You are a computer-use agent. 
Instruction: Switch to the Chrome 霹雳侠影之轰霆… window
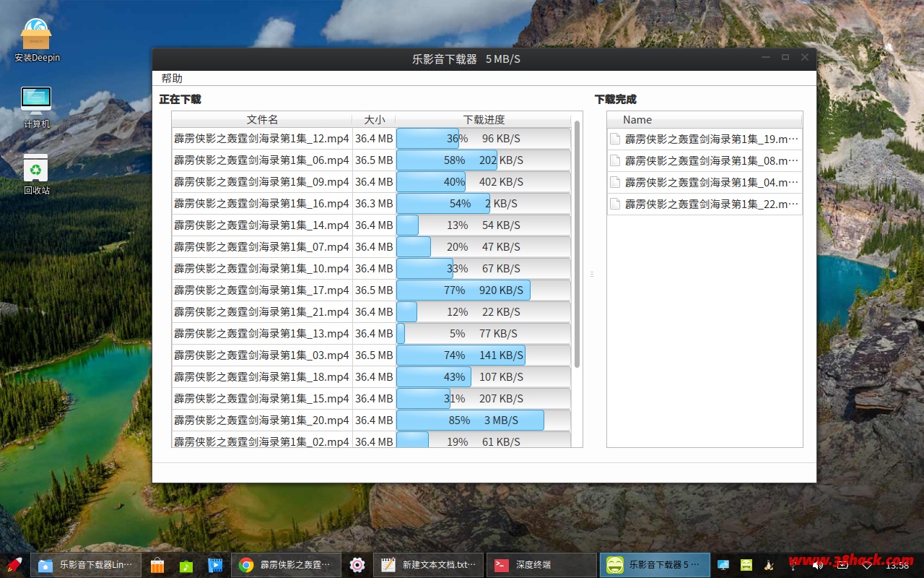285,565
